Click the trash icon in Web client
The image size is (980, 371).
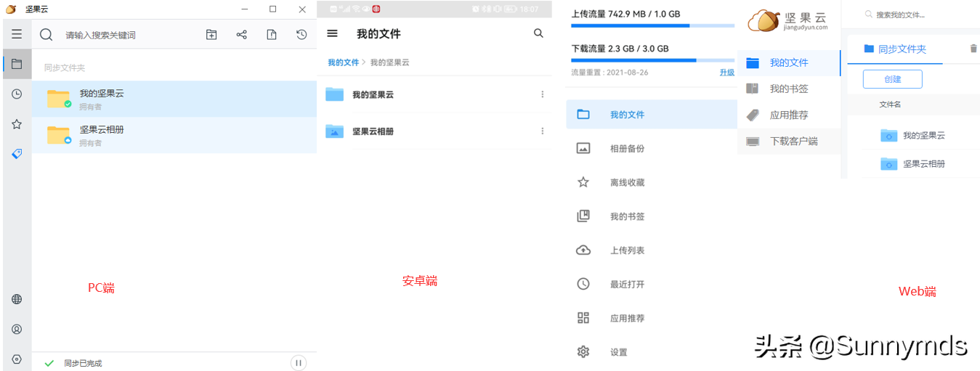click(x=973, y=49)
